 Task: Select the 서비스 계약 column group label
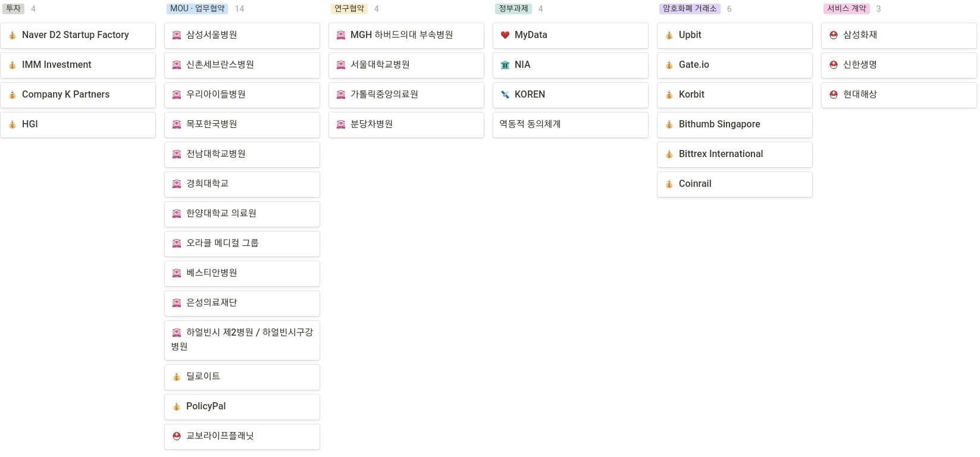(847, 8)
